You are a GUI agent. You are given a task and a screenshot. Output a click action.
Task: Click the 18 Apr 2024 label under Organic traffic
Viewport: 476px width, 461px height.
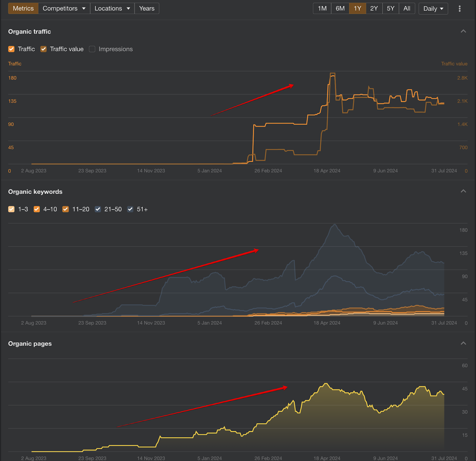pyautogui.click(x=327, y=171)
